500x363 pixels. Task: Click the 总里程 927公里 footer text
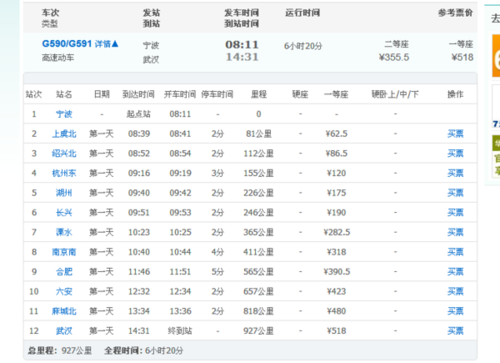point(60,350)
